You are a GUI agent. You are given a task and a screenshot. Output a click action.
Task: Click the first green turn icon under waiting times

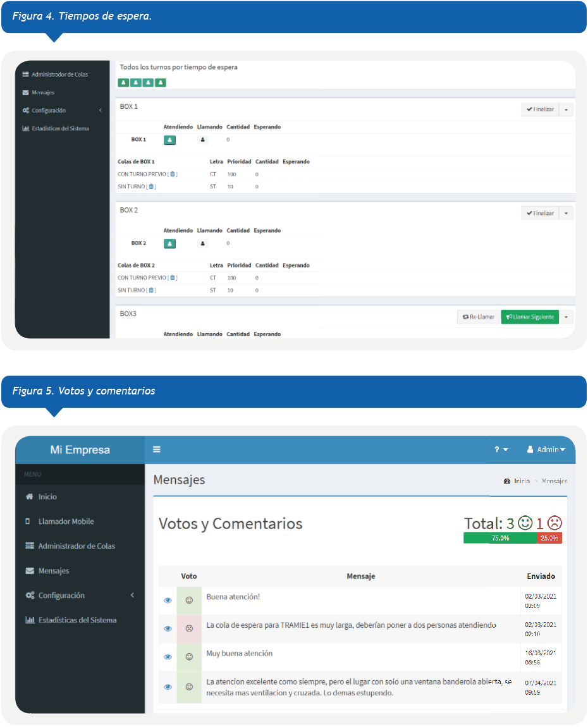pyautogui.click(x=123, y=83)
